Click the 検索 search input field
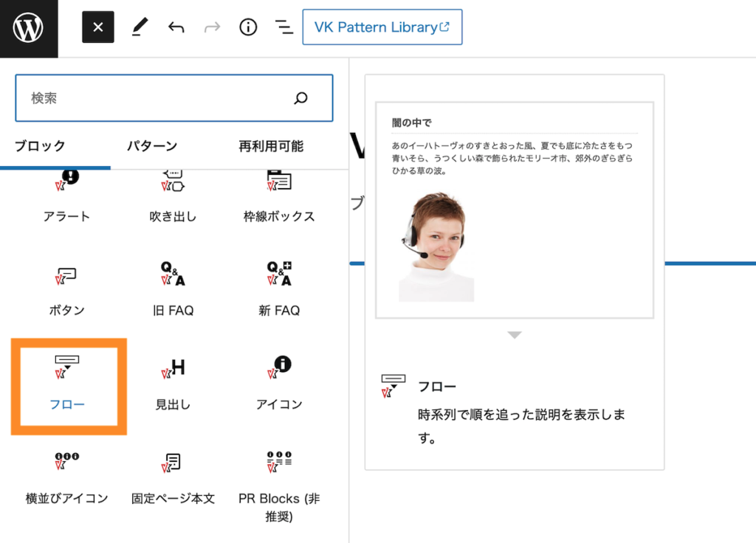The image size is (756, 543). [x=155, y=98]
